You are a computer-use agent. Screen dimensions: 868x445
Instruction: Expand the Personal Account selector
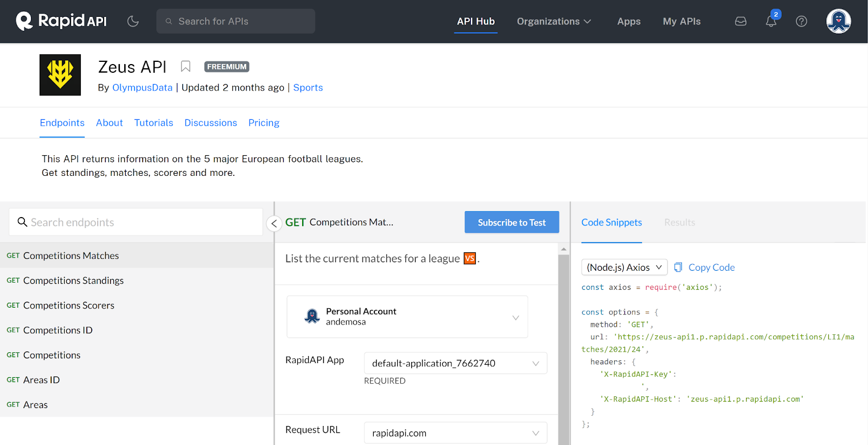tap(407, 317)
